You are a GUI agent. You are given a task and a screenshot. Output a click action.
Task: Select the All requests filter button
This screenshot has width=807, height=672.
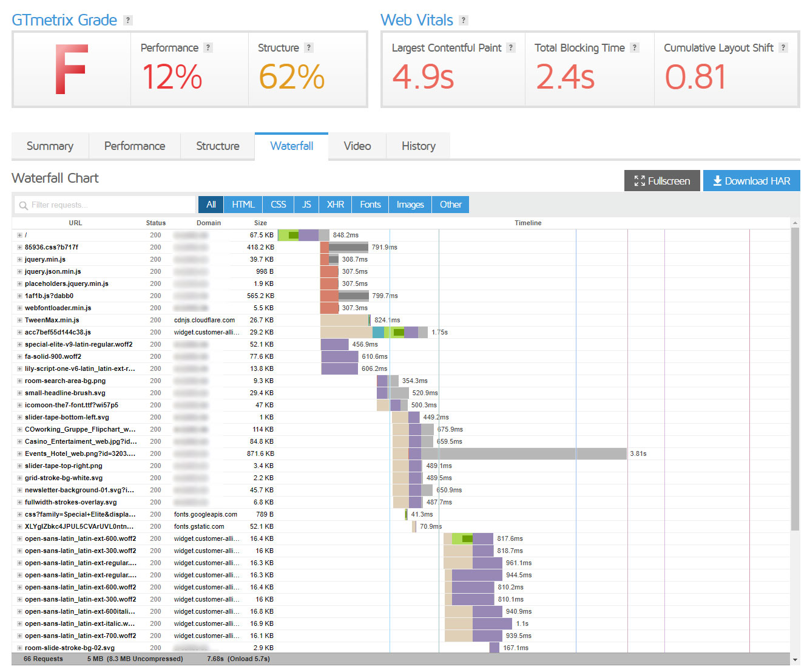coord(210,205)
